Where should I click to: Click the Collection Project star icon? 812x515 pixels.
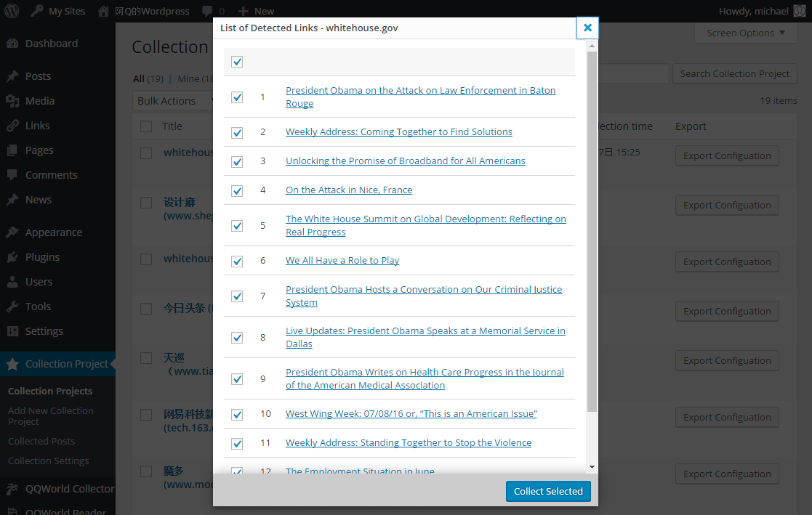click(x=12, y=364)
